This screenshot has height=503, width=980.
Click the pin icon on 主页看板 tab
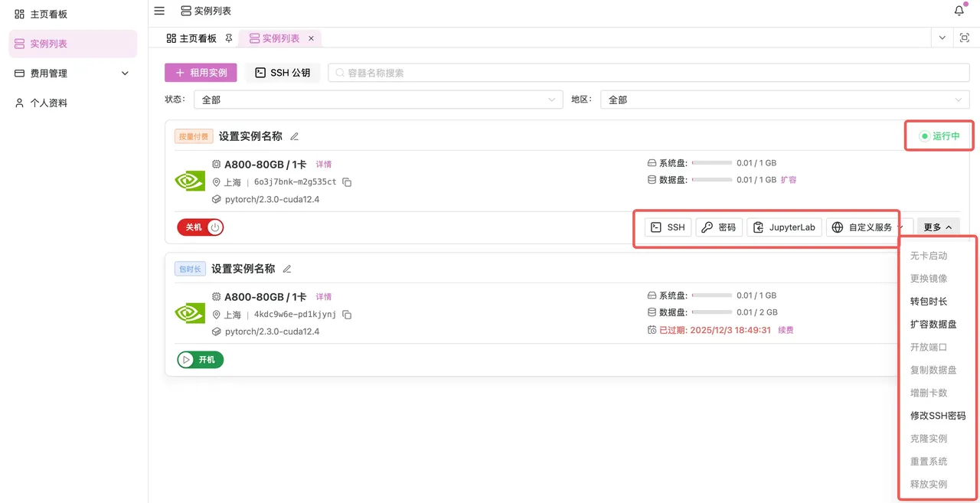point(228,38)
